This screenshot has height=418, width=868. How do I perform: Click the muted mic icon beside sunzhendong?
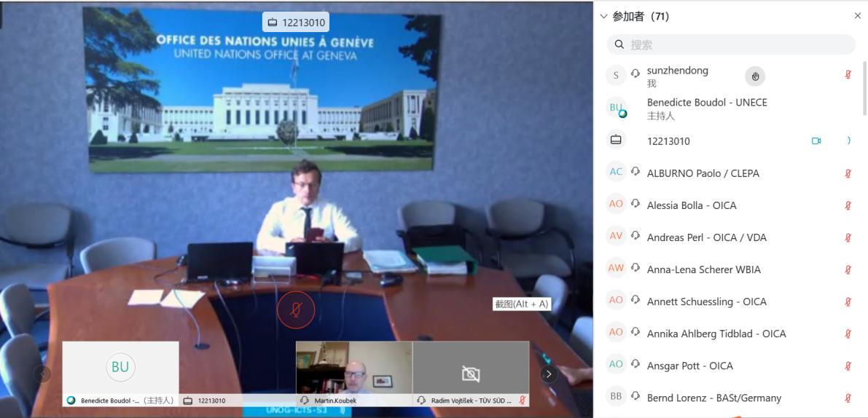click(x=848, y=75)
